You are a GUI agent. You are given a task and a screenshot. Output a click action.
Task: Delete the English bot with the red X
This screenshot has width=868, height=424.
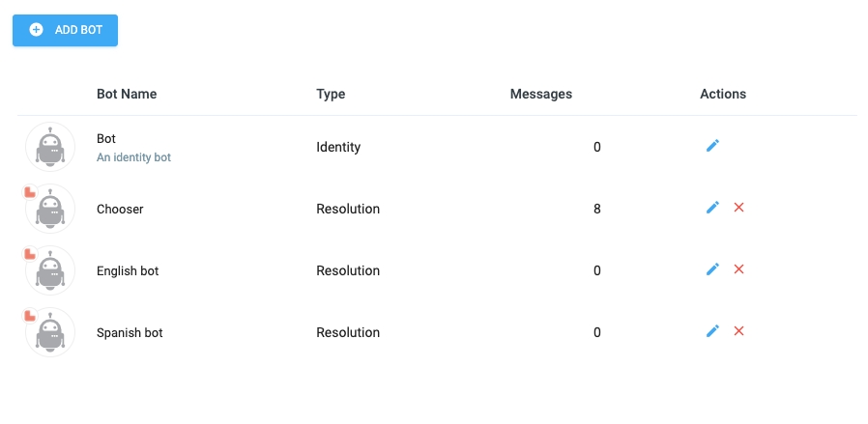click(x=738, y=269)
